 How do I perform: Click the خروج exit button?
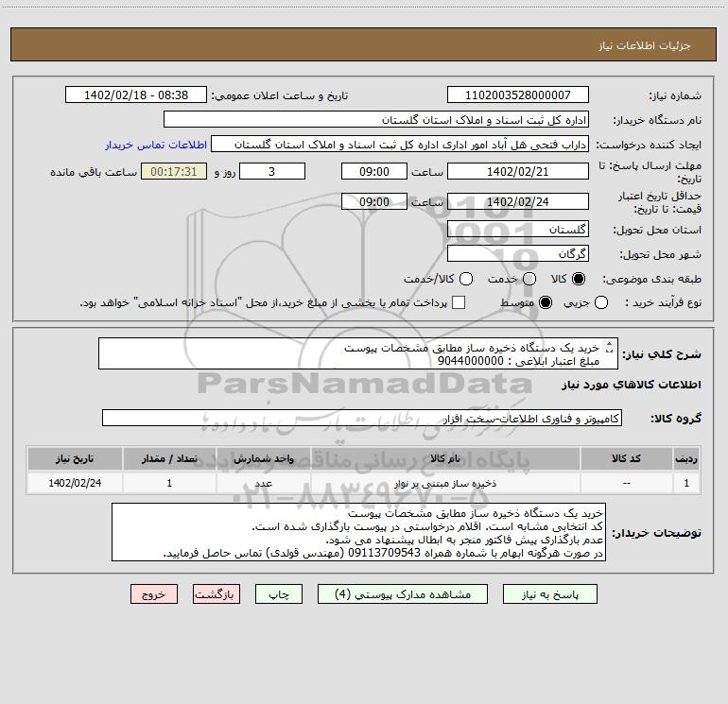(x=154, y=594)
